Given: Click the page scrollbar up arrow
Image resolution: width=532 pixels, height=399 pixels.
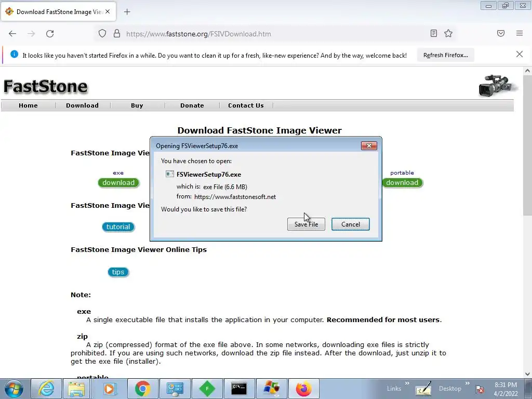Looking at the screenshot, I should (x=527, y=71).
